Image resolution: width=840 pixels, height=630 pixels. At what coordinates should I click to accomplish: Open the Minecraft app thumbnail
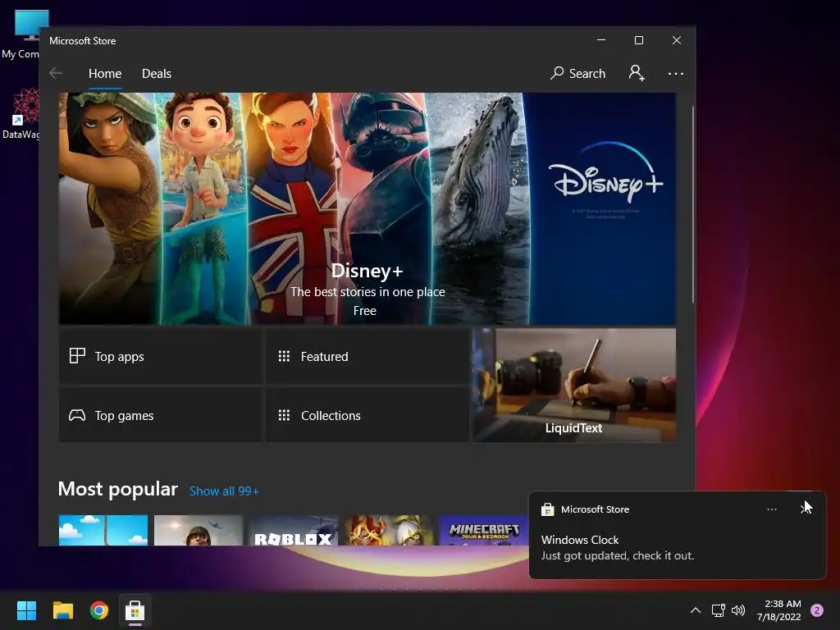(483, 531)
